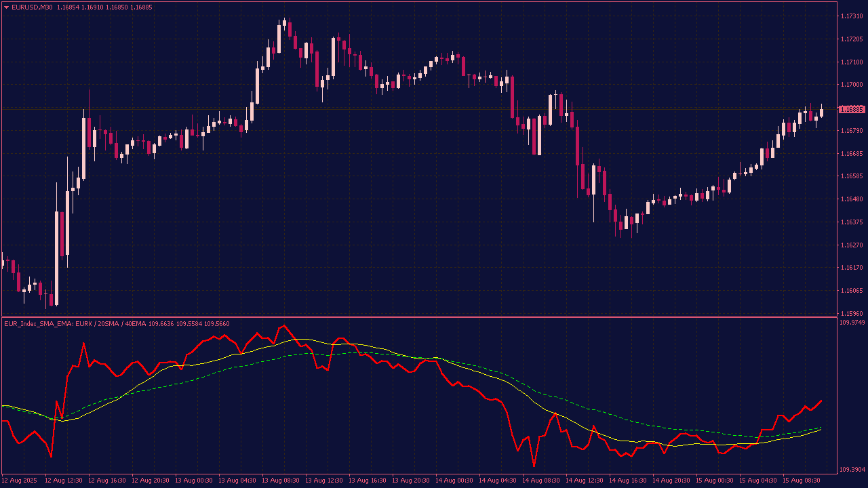Click the current price tag 1.16885

[852, 109]
